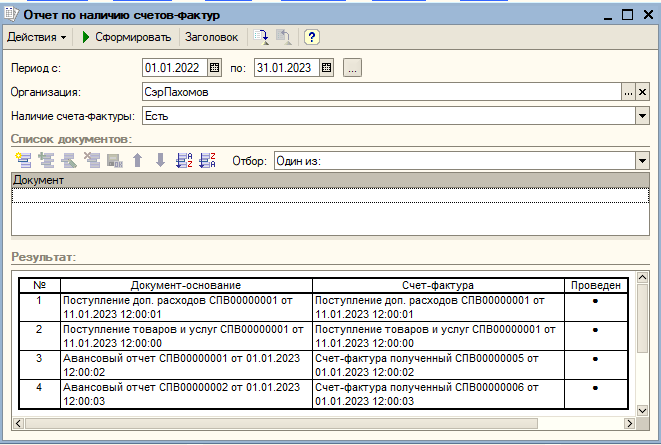The width and height of the screenshot is (661, 445).
Task: Click Авансовый отчет СПВ00000001 cell
Action: pos(186,365)
